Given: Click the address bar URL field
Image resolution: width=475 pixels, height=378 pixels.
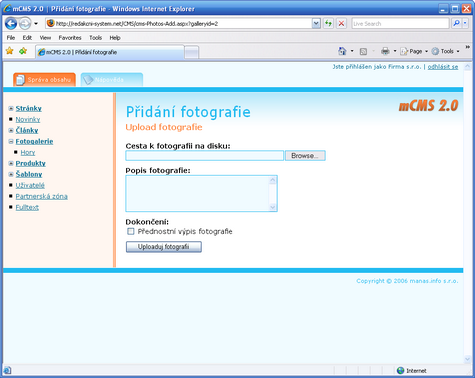Looking at the screenshot, I should click(179, 24).
